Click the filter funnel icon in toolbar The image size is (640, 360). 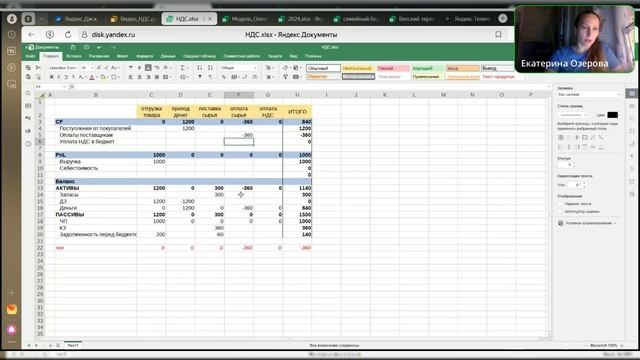click(200, 77)
